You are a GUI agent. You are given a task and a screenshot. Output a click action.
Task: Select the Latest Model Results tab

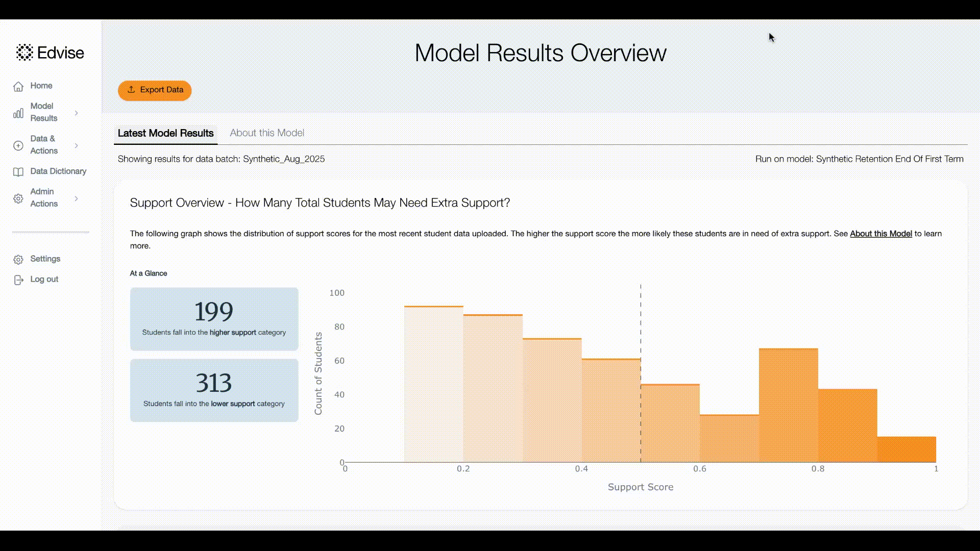pos(166,133)
